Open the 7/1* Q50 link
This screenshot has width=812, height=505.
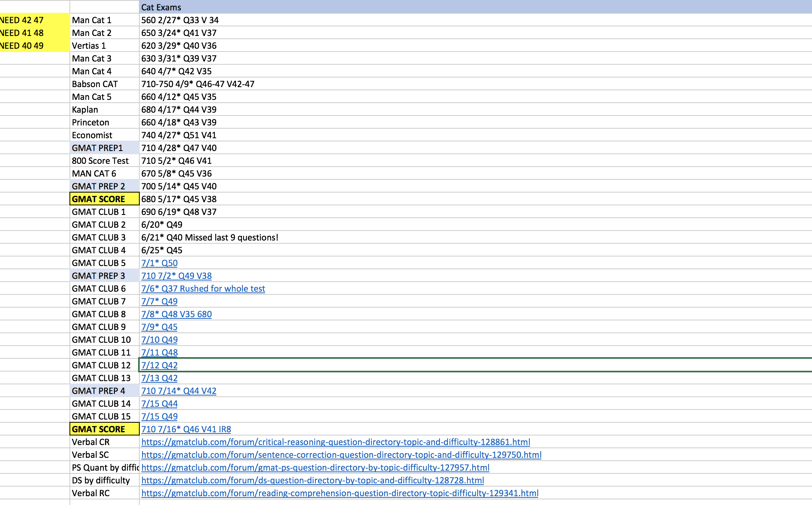(x=159, y=262)
